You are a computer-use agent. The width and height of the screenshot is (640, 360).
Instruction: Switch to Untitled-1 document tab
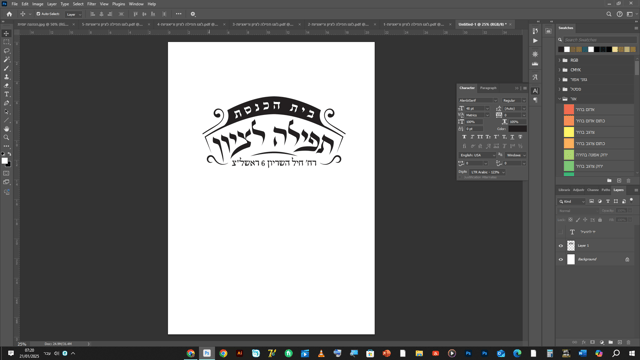click(482, 24)
